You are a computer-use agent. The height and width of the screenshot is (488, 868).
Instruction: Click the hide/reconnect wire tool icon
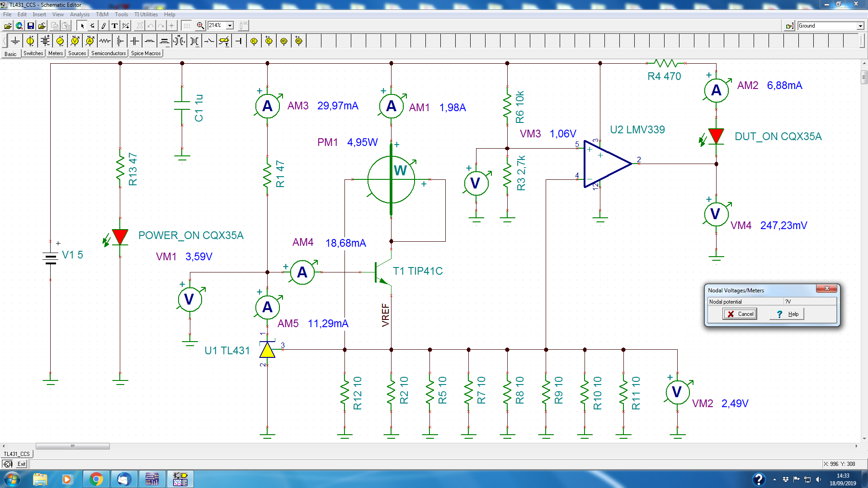pyautogui.click(x=126, y=26)
